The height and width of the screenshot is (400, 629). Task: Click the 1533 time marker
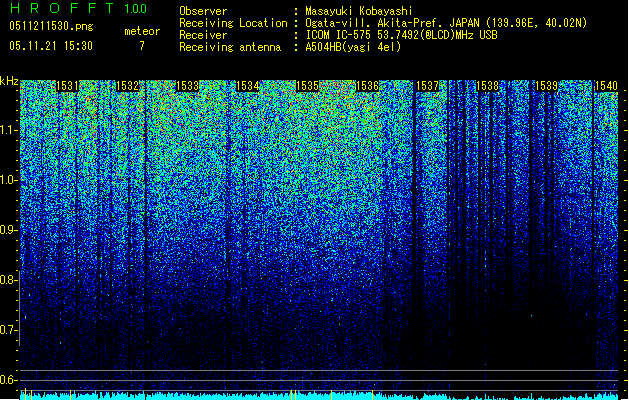187,86
